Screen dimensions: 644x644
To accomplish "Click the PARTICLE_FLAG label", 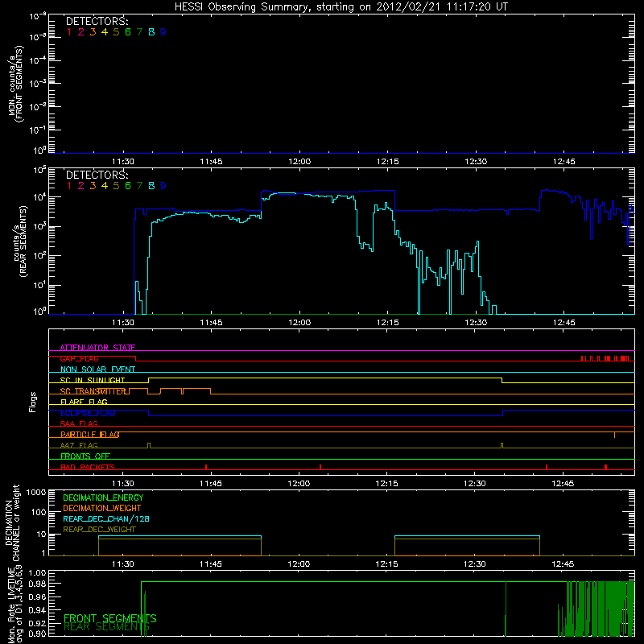I will [x=90, y=435].
